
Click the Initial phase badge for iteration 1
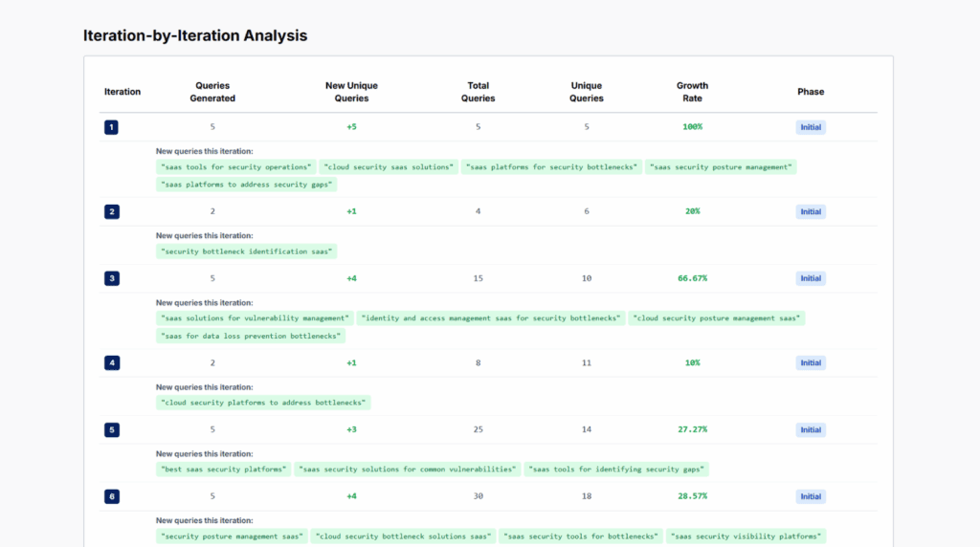(810, 127)
